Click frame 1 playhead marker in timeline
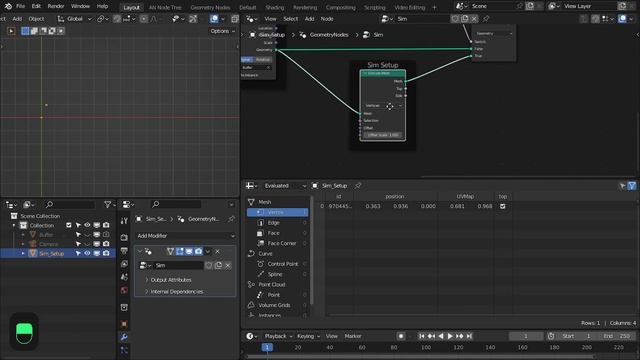640x360 pixels. coord(267,347)
